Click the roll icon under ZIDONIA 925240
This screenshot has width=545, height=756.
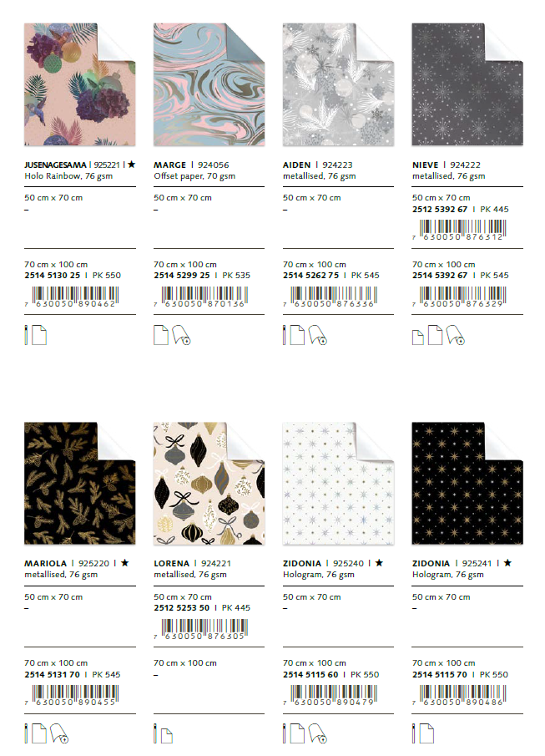click(x=317, y=733)
